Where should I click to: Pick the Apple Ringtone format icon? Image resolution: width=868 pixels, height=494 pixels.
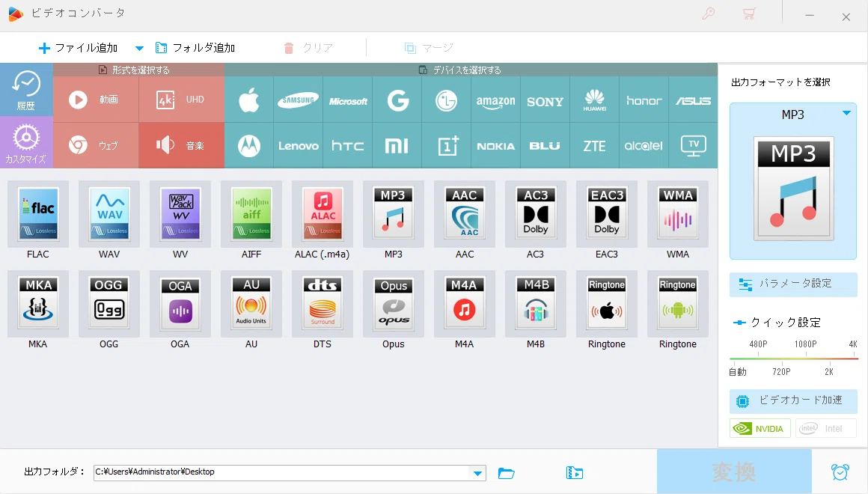607,304
